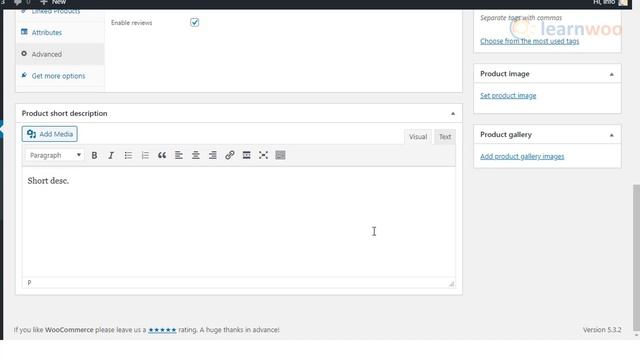Collapse the Product image panel
Image resolution: width=640 pixels, height=360 pixels.
611,74
